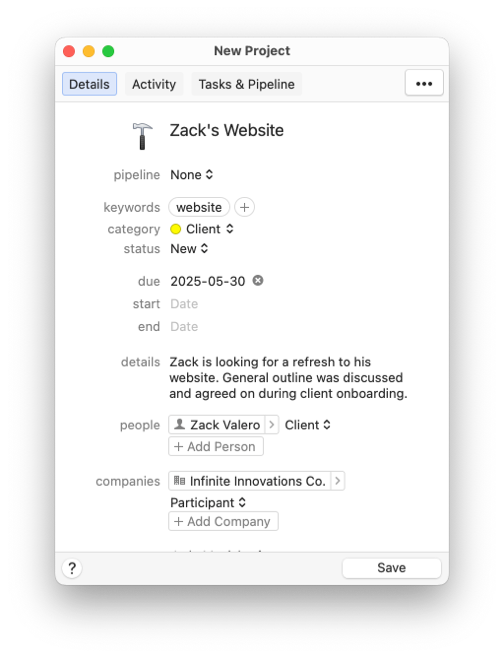Click the start Date field
This screenshot has width=504, height=658.
pos(184,304)
